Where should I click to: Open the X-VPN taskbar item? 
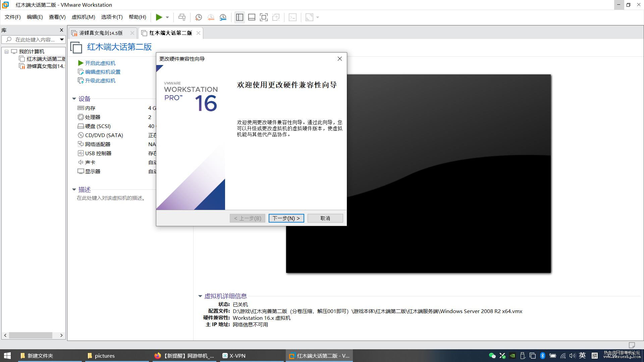click(x=251, y=356)
